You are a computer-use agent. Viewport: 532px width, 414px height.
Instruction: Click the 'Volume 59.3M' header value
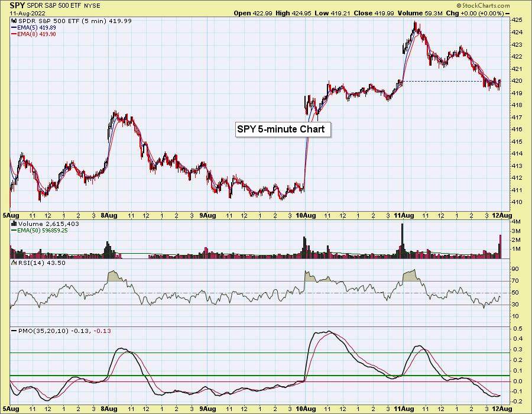(x=420, y=13)
